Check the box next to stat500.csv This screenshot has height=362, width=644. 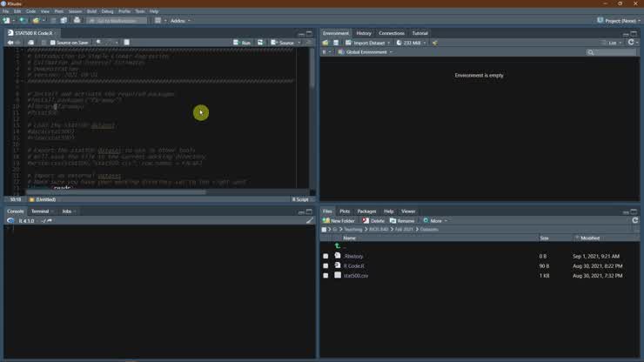[325, 275]
